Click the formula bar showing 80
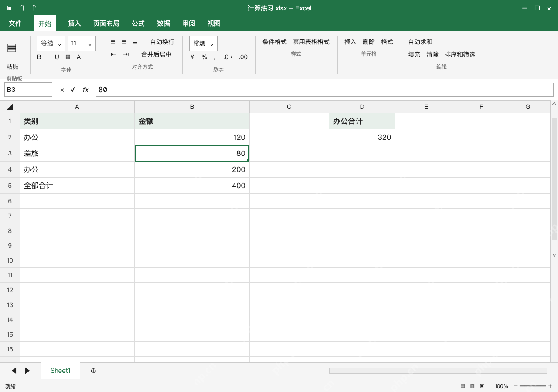This screenshot has width=558, height=392. [325, 90]
